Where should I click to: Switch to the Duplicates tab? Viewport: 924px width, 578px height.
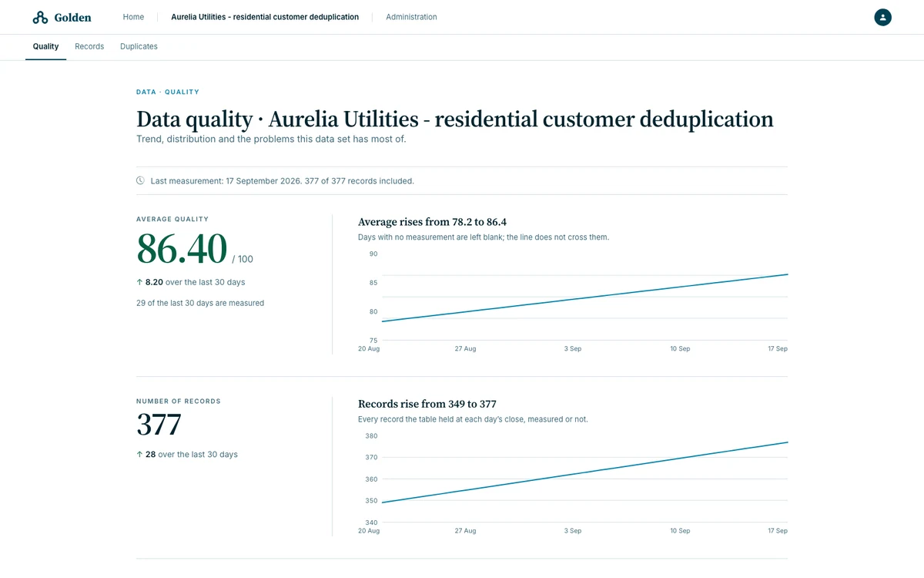pos(139,46)
